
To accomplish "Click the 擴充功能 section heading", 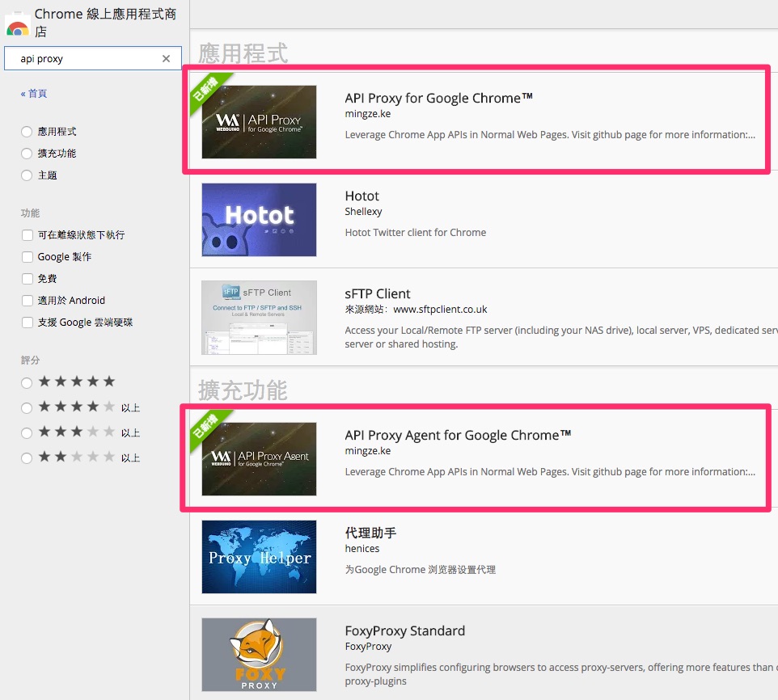I will coord(243,390).
